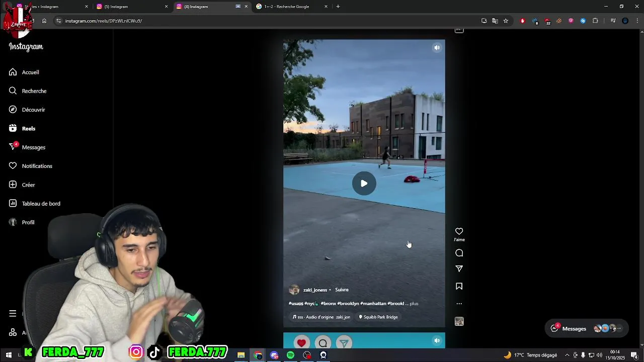Open Windows notification center
Image resolution: width=644 pixels, height=362 pixels.
[x=634, y=355]
